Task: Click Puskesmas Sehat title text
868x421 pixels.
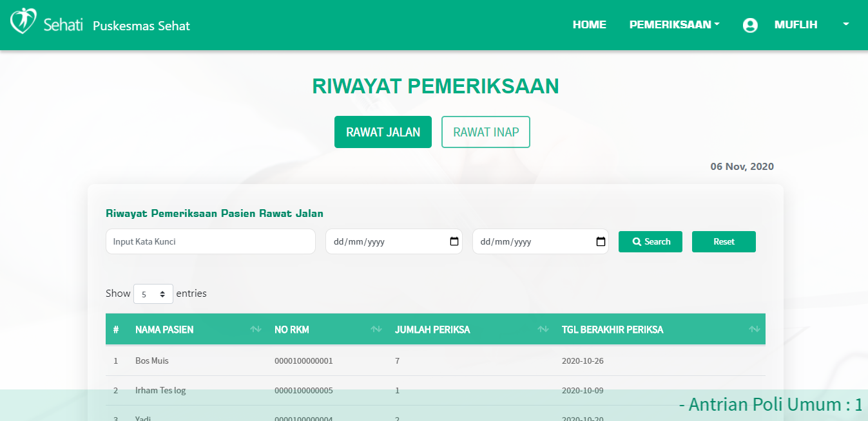Action: (x=141, y=26)
